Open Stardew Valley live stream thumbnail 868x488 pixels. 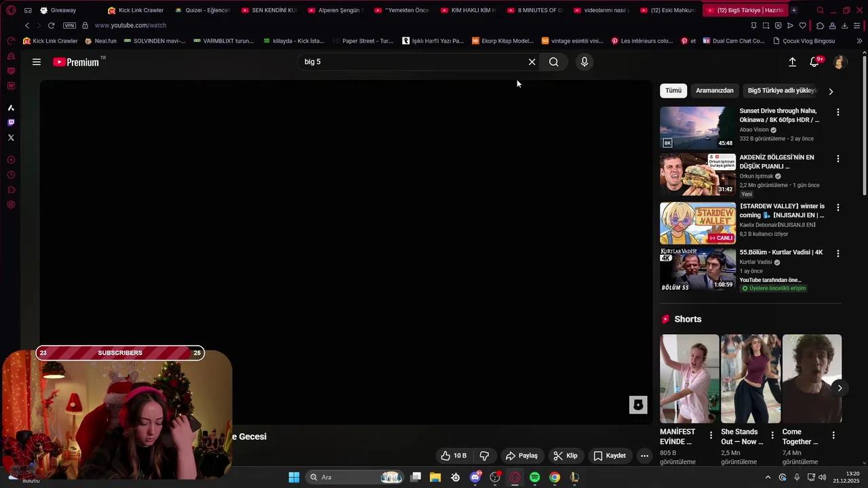[x=698, y=223]
